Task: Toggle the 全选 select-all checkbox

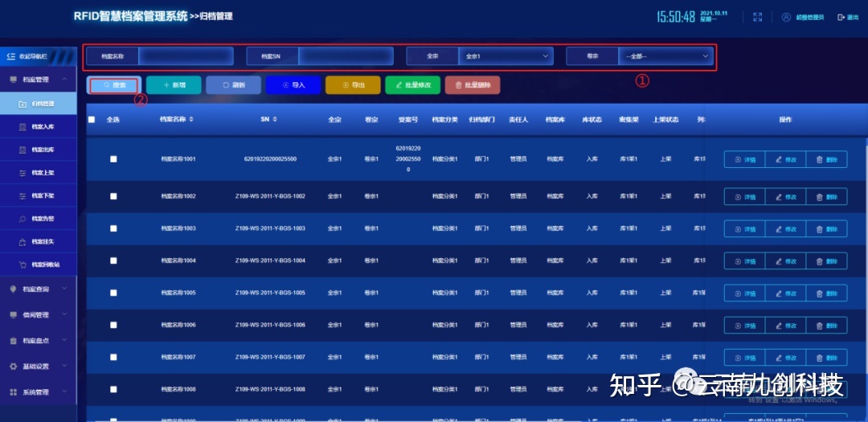Action: (92, 120)
